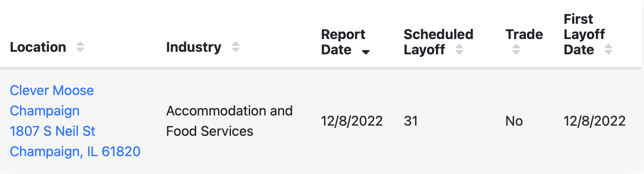Open the Clever Moose link
The image size is (644, 174).
(x=52, y=90)
